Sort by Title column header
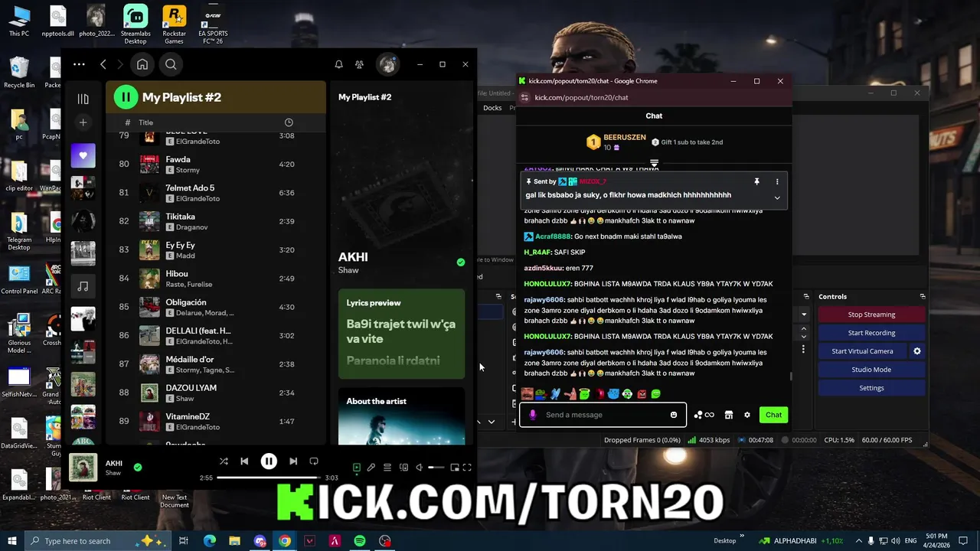Screen dimensions: 980x551 [145, 122]
